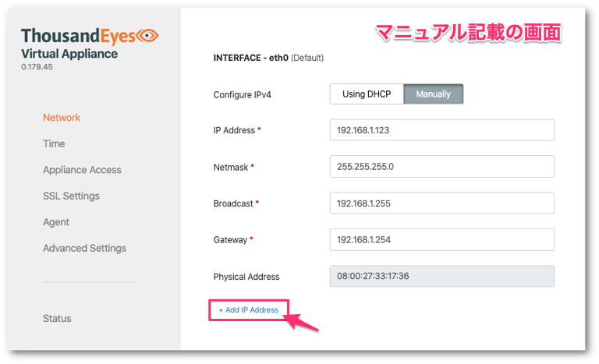Click the INTERFACE - eth0 (Default) heading
This screenshot has width=599, height=364.
[x=268, y=58]
